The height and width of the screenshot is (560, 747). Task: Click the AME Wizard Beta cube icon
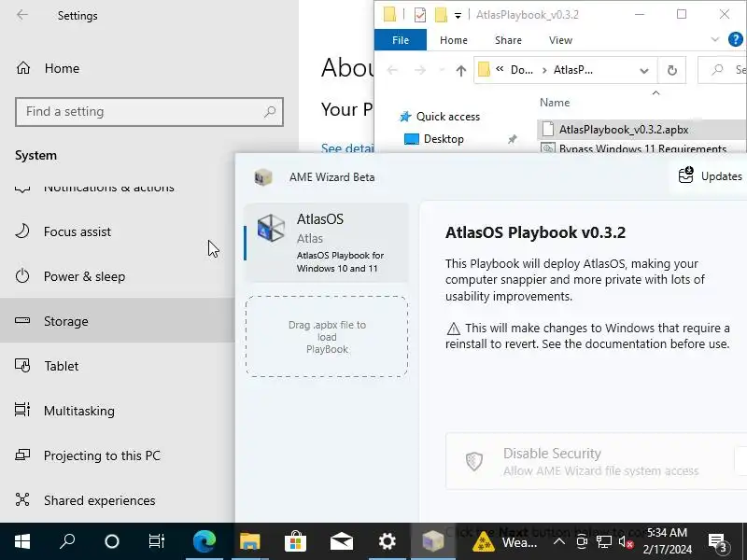coord(263,177)
